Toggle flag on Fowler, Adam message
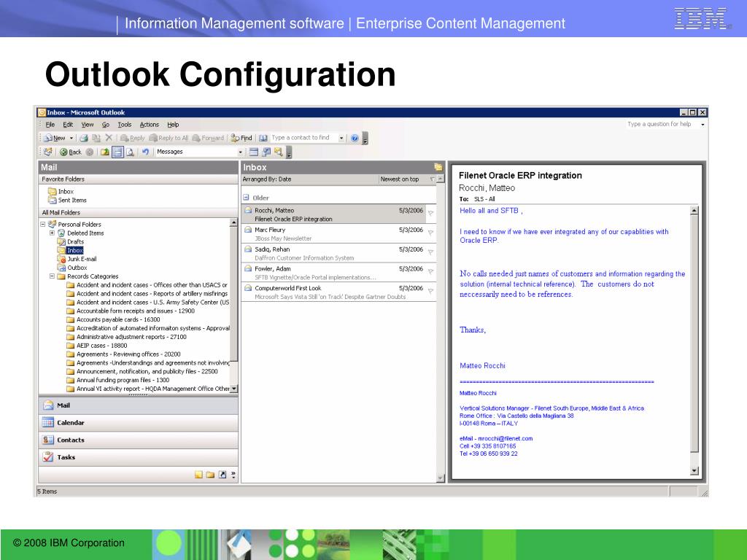 point(430,271)
